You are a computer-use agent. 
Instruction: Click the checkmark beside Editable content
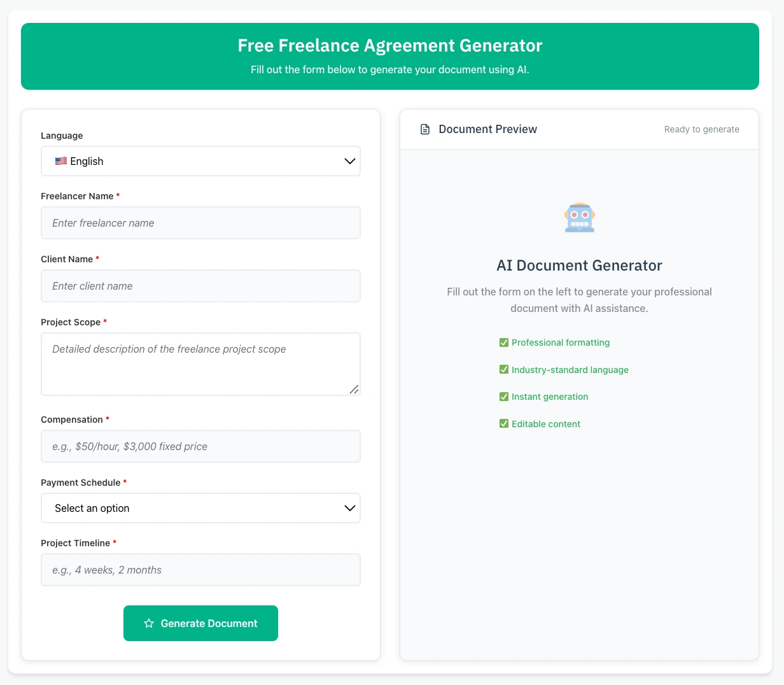503,423
